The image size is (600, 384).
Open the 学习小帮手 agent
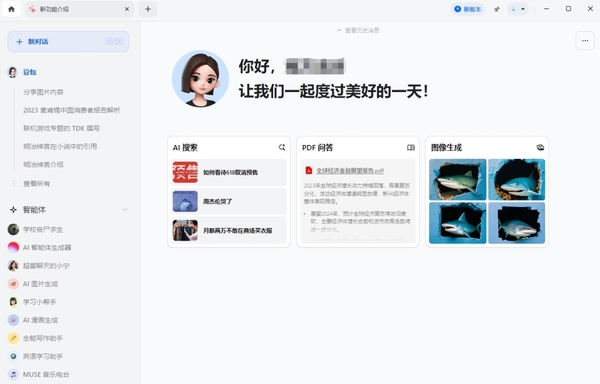(39, 302)
